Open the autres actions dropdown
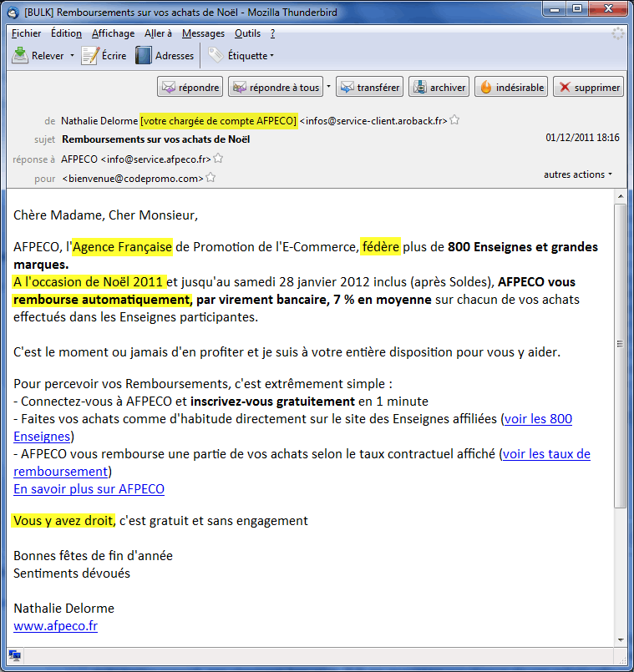The width and height of the screenshot is (634, 672). 578,174
